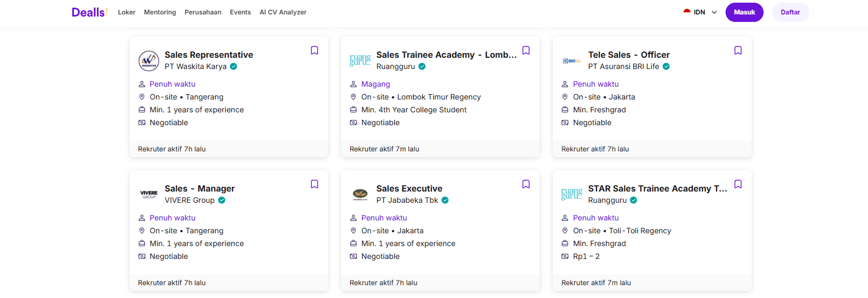Open the Sales Executive job title
The width and height of the screenshot is (868, 298).
pyautogui.click(x=410, y=188)
